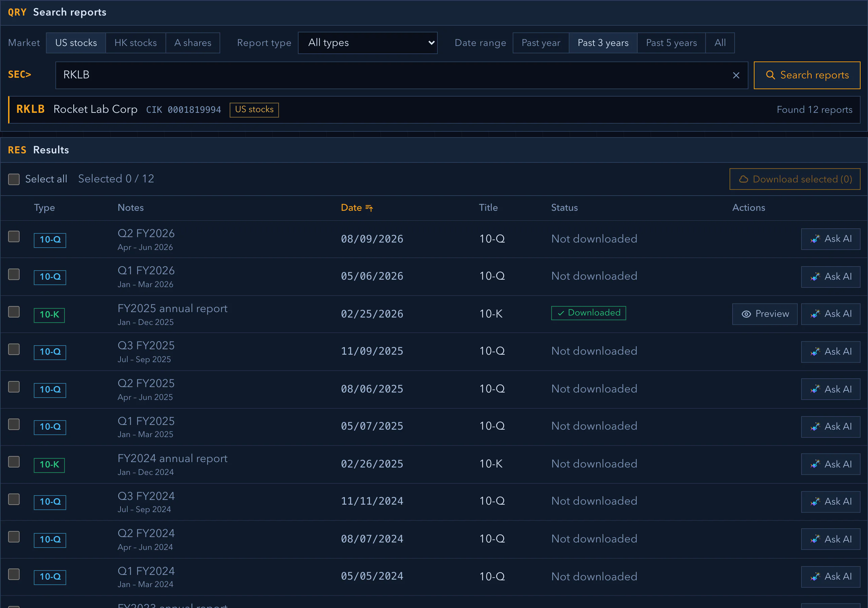Ask AI about the Q2 FY2024 report
This screenshot has height=608, width=868.
point(831,539)
